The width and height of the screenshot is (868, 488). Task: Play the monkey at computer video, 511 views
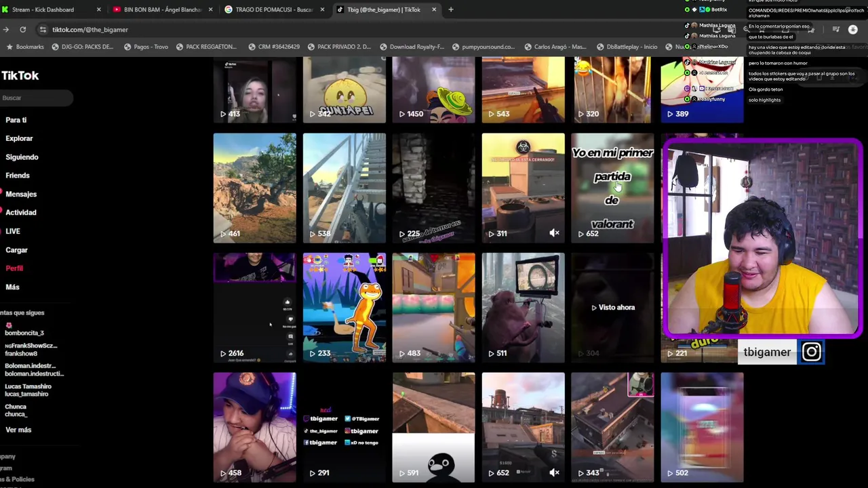click(523, 308)
